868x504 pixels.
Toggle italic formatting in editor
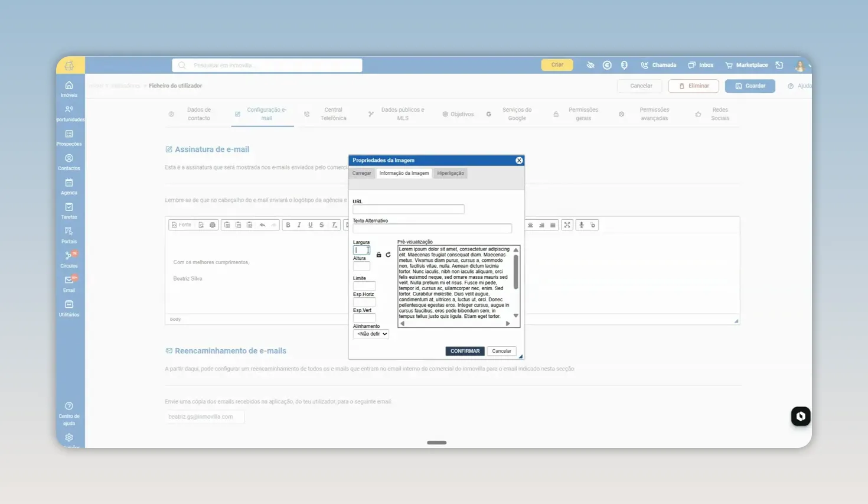point(299,225)
